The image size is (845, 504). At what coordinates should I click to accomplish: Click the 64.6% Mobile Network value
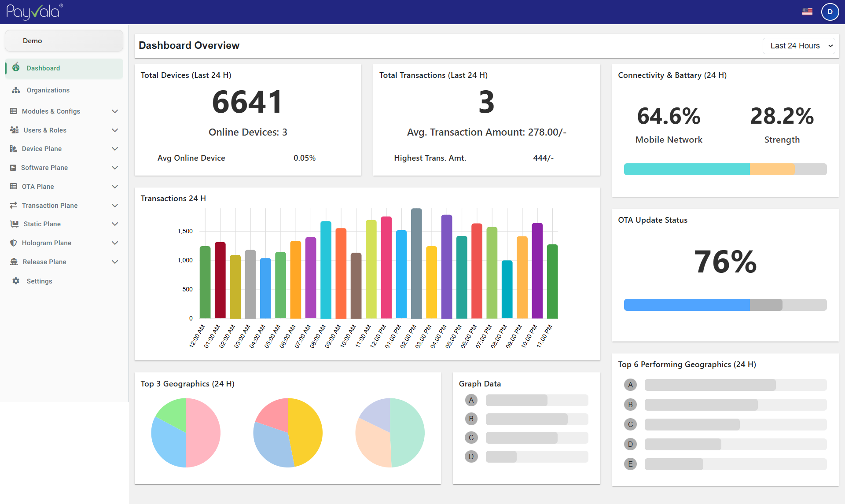[669, 116]
